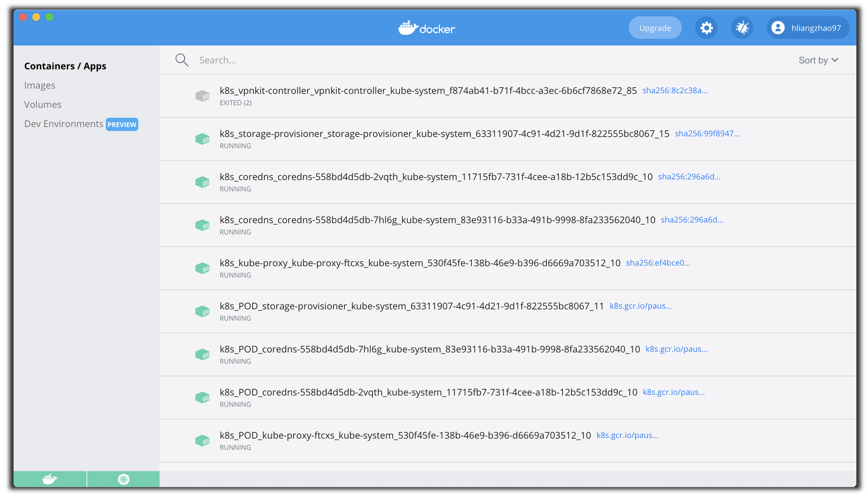Click RUNNING status under k8s_POD_kube-proxy-ftcxs
The width and height of the screenshot is (868, 498).
(x=235, y=447)
